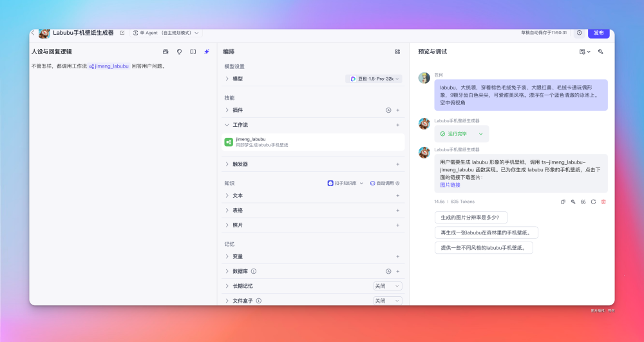
Task: Expand the 数据库 section
Action: pos(227,271)
